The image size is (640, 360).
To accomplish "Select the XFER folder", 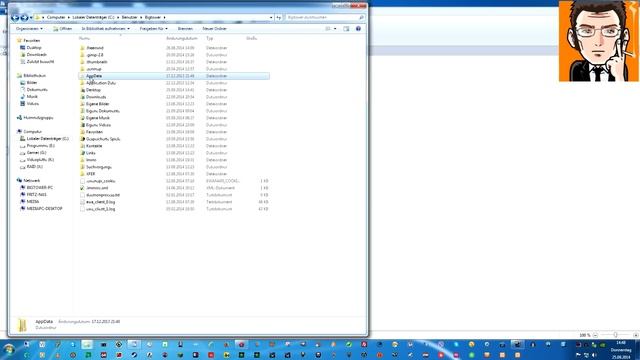I will tap(91, 174).
